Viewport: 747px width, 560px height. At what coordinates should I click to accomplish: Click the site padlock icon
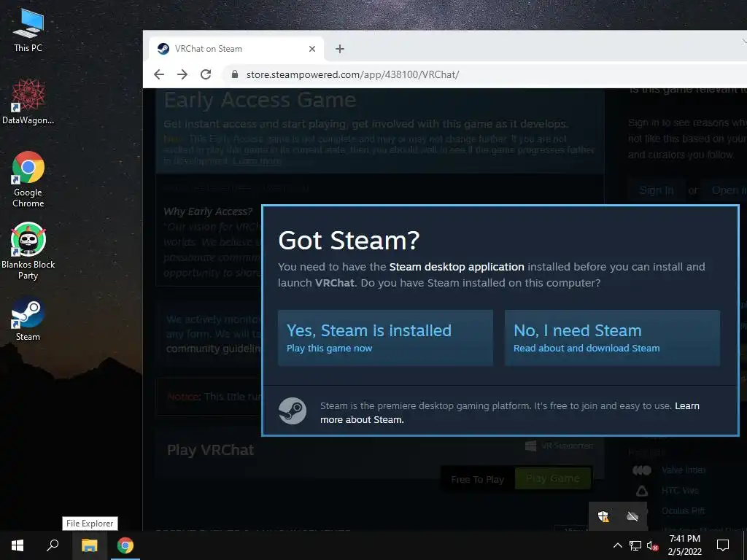pyautogui.click(x=234, y=74)
